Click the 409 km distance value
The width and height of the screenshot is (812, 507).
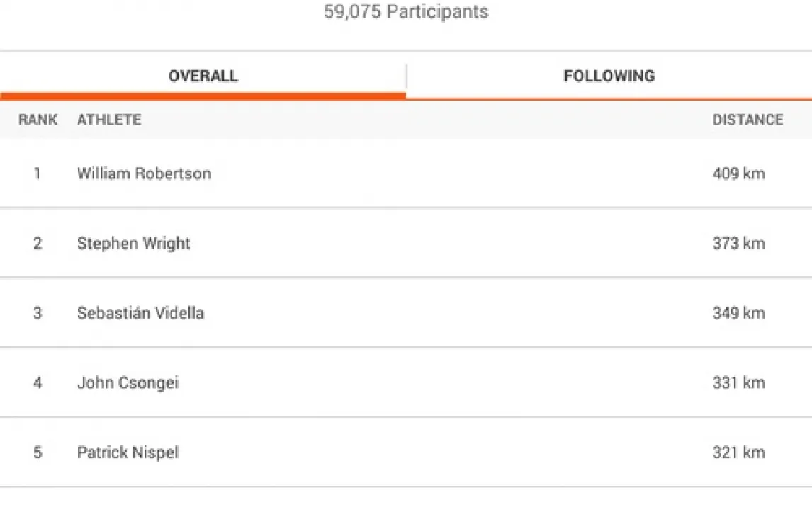point(738,173)
